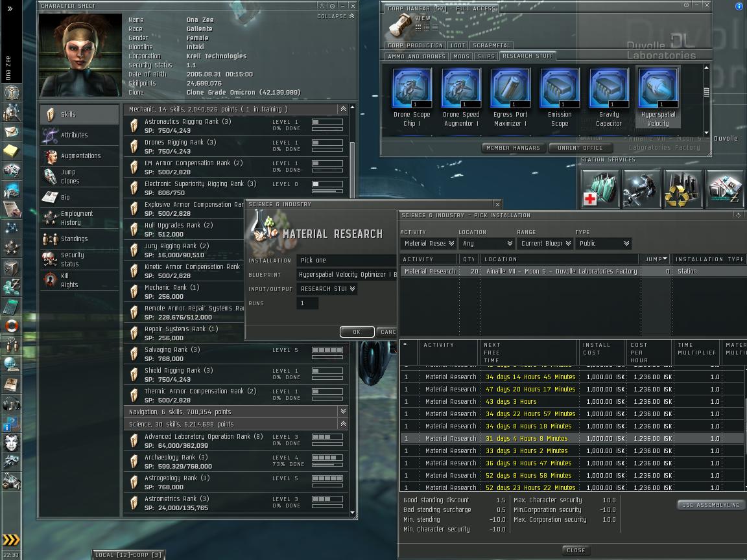The image size is (747, 560).
Task: Open the reprocessing plant station service
Action: pos(682,189)
